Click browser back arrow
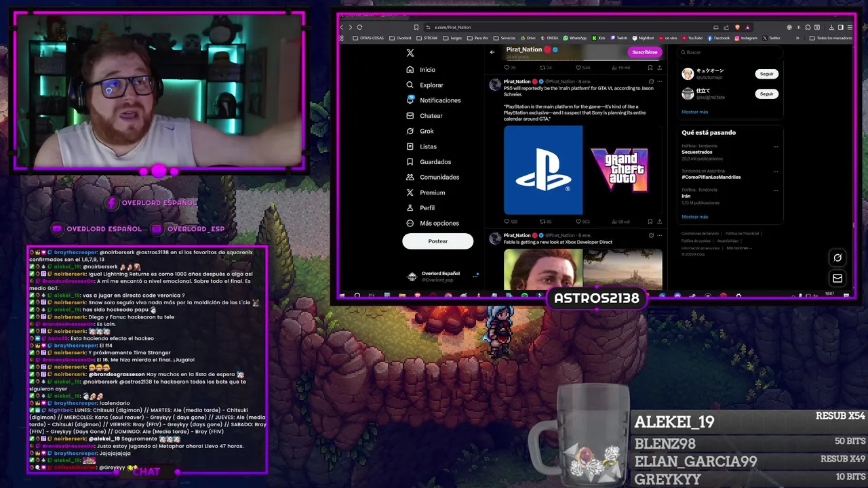The image size is (868, 488). 342,27
